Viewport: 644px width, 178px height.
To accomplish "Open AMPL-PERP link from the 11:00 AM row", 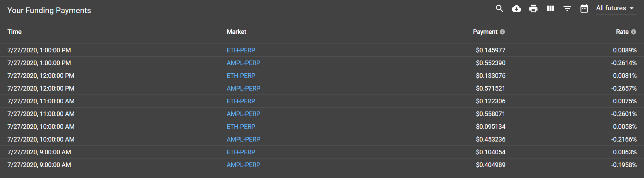I will 243,114.
